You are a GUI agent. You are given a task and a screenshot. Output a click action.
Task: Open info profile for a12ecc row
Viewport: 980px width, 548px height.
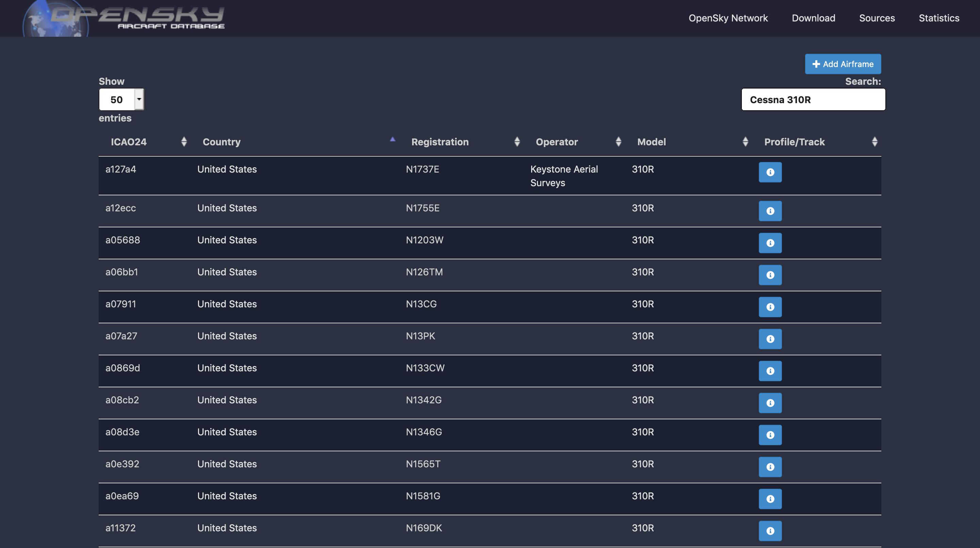(x=770, y=211)
